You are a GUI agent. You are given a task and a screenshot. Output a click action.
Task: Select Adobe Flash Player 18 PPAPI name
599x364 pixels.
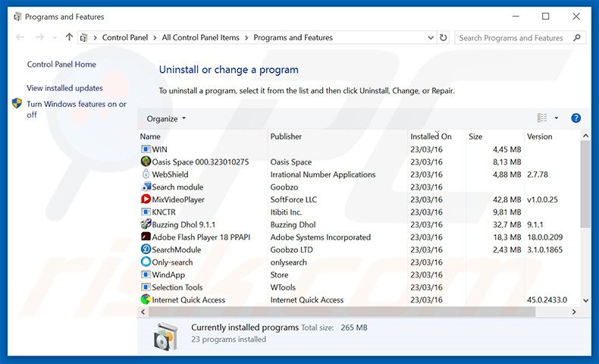coord(201,237)
